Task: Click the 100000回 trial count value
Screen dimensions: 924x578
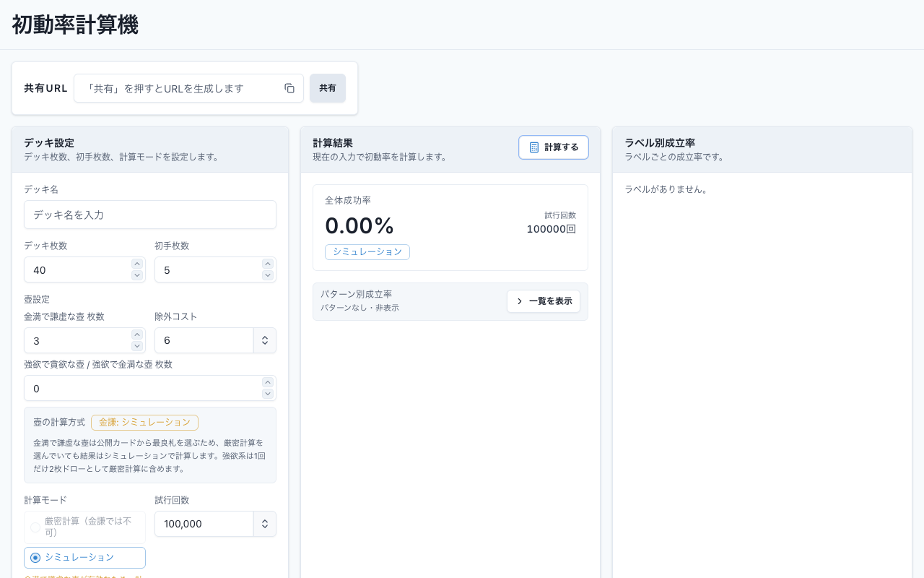Action: pyautogui.click(x=552, y=229)
